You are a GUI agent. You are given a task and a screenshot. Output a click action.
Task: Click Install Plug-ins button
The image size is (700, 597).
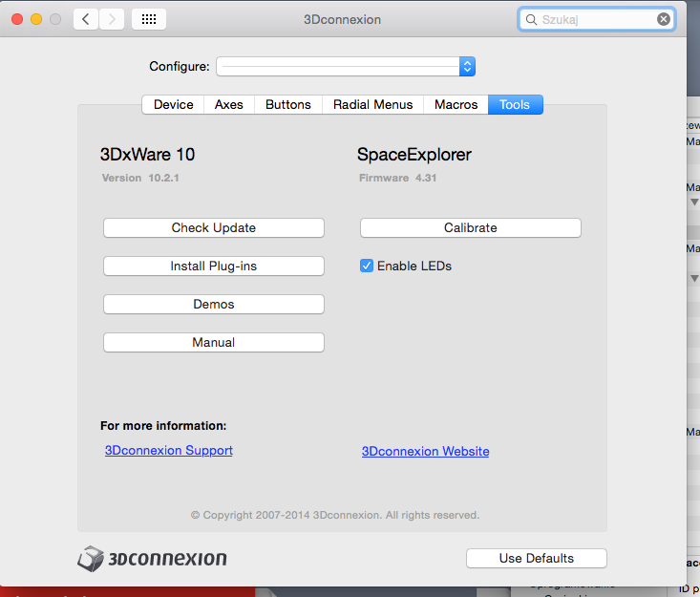(x=214, y=267)
